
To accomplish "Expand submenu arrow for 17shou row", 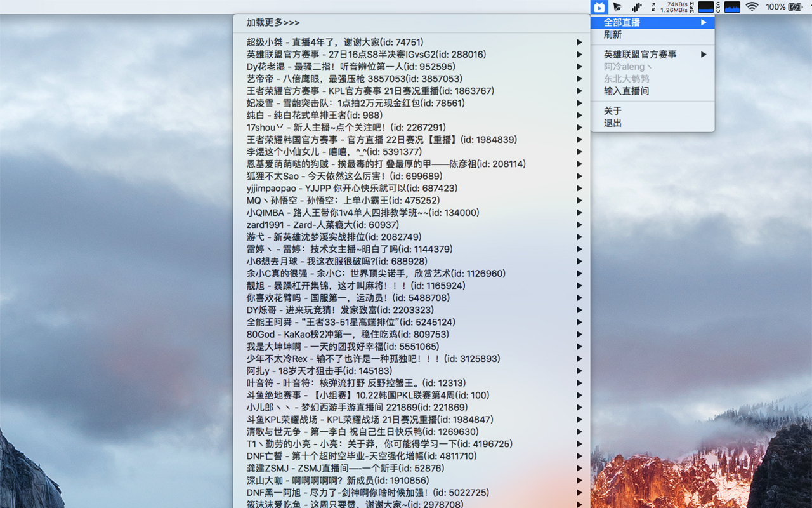I will coord(579,128).
